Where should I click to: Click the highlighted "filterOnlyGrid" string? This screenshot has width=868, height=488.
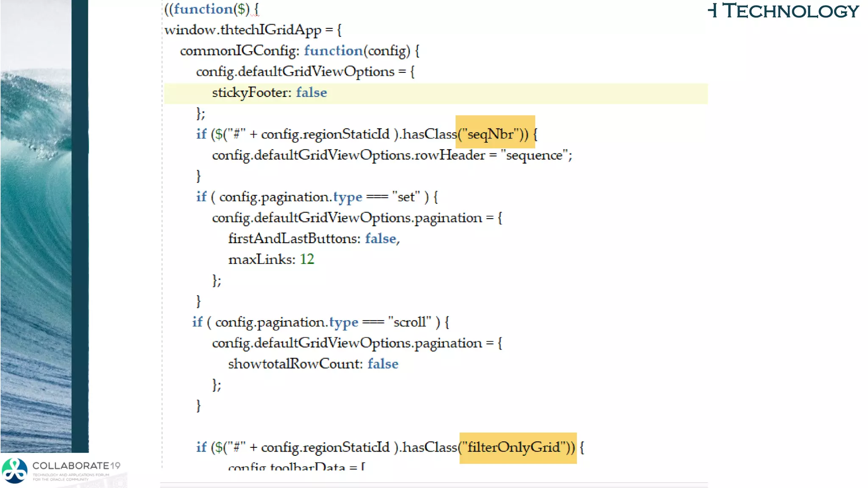click(x=518, y=448)
